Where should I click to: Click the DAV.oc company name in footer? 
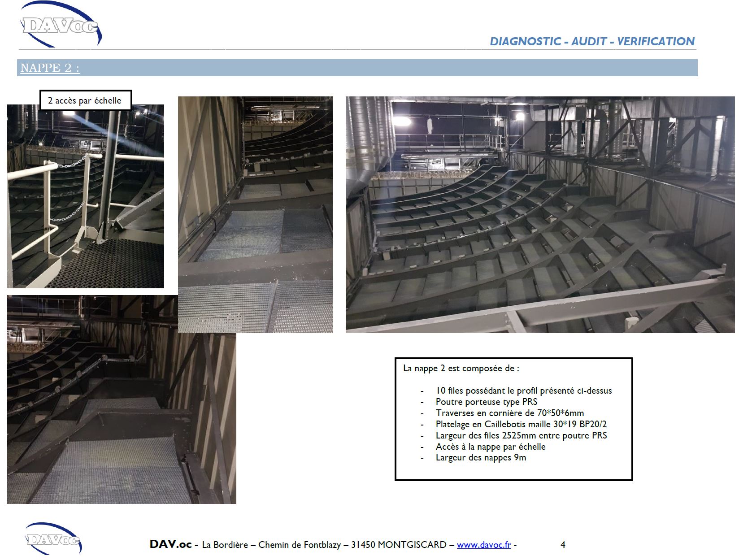click(171, 544)
